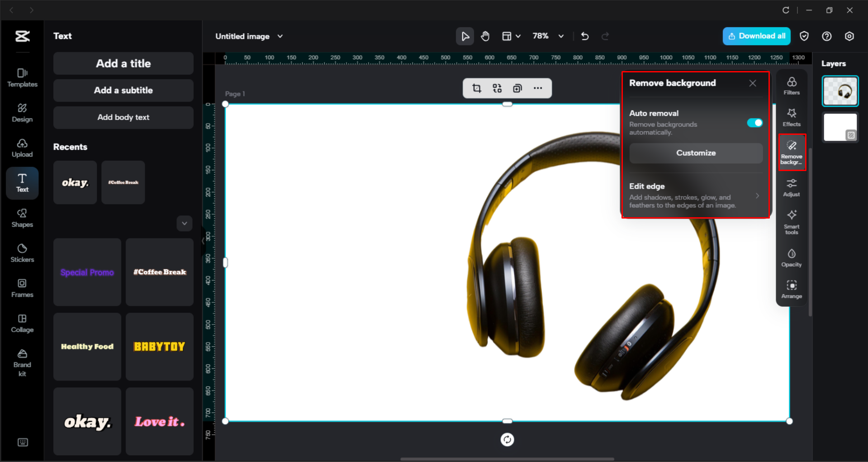
Task: Expand the Untitled image title dropdown
Action: (x=280, y=36)
